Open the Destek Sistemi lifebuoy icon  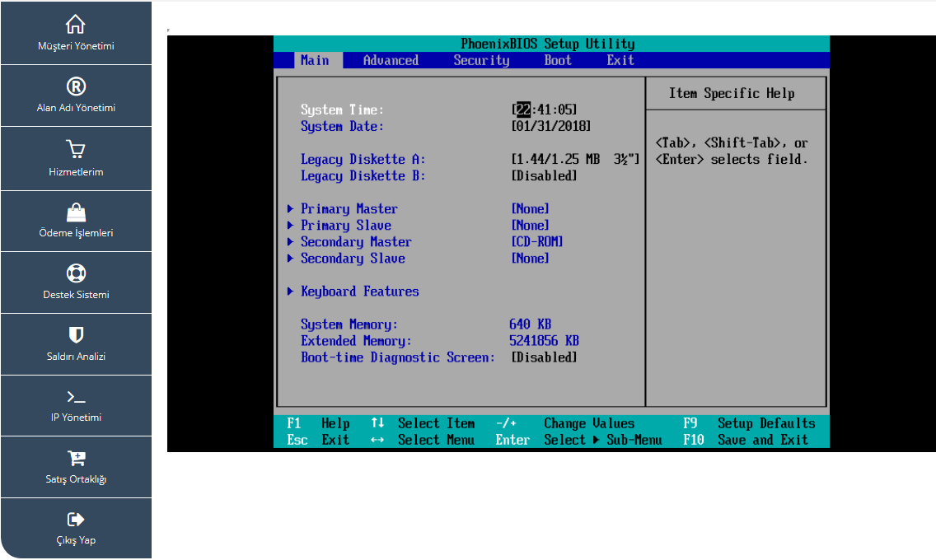point(76,273)
